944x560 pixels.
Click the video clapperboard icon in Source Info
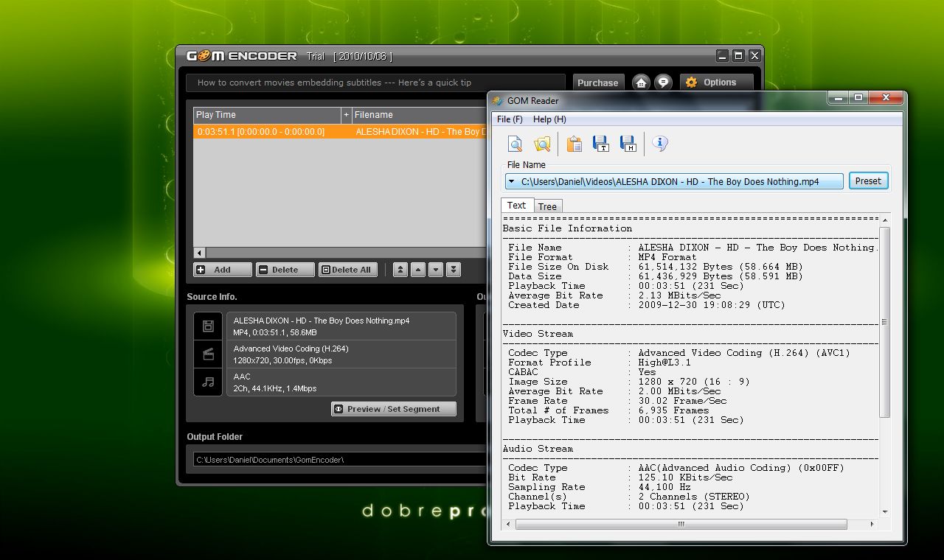[x=208, y=354]
